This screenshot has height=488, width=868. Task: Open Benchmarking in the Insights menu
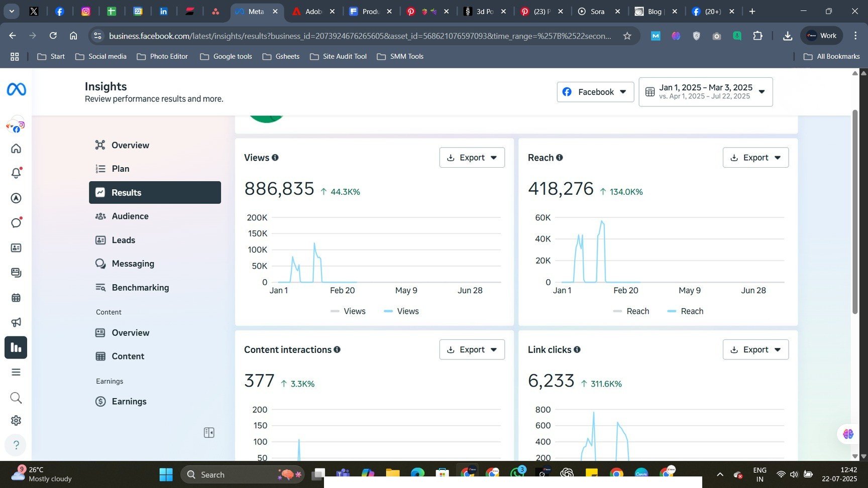(x=155, y=287)
